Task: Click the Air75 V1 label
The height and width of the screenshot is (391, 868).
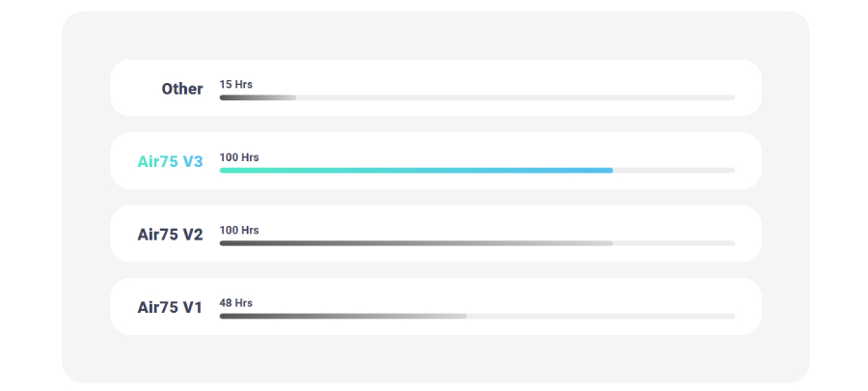Action: coord(170,307)
